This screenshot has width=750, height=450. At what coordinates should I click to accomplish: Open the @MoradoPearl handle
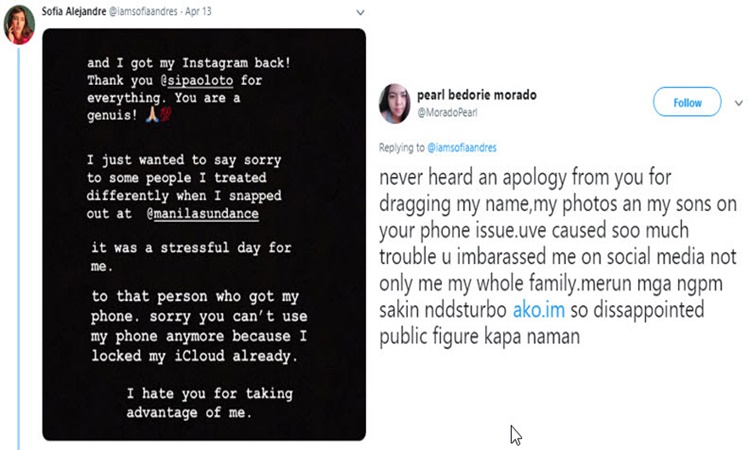coord(447,113)
